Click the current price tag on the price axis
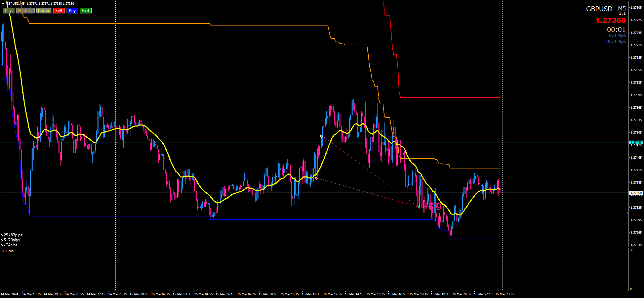 click(x=636, y=193)
